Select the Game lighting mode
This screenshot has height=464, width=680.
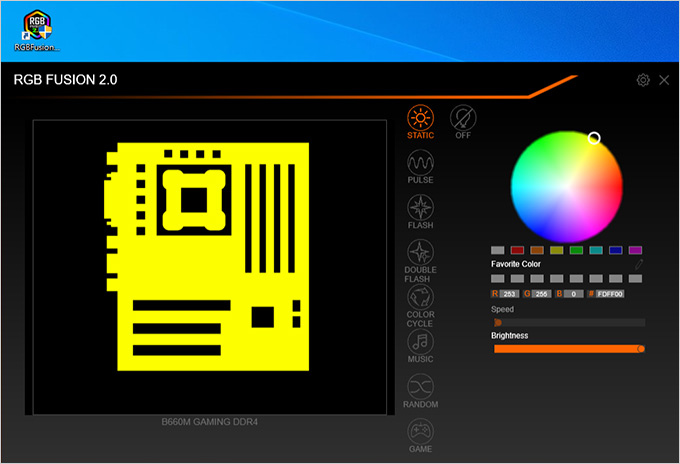420,436
